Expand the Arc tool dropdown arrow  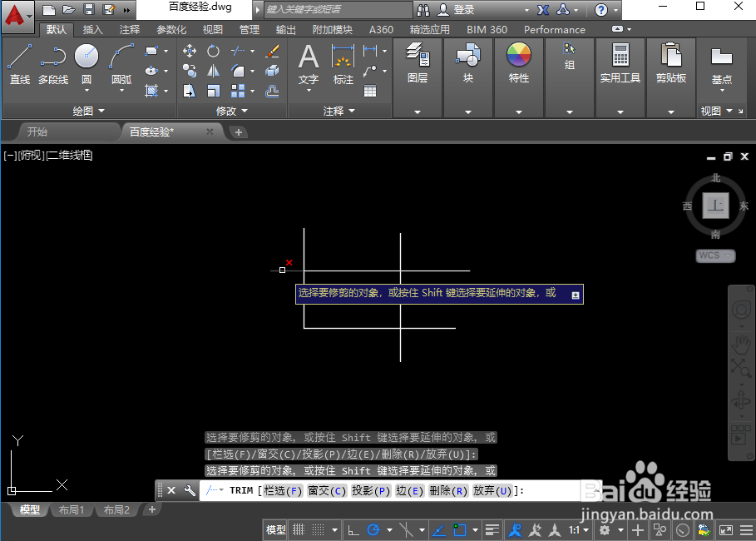pos(121,90)
